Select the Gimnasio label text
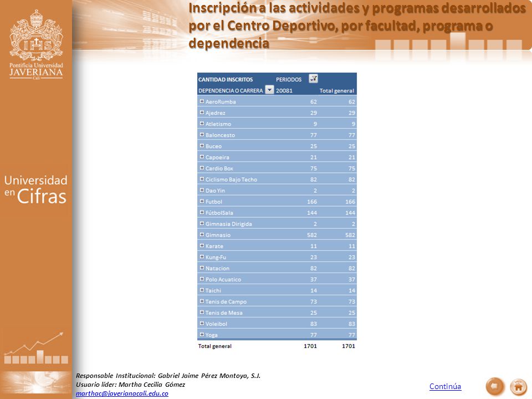The height and width of the screenshot is (399, 532). (x=218, y=235)
